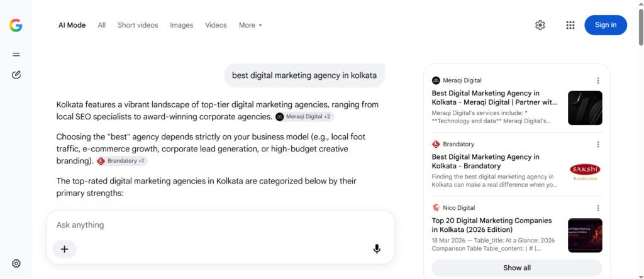Switch to the Images tab
The width and height of the screenshot is (644, 279).
[x=182, y=25]
